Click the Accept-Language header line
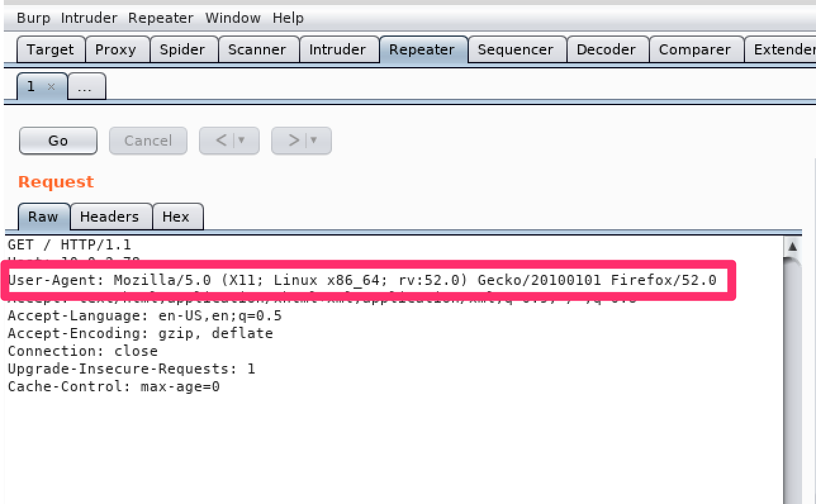 [144, 315]
